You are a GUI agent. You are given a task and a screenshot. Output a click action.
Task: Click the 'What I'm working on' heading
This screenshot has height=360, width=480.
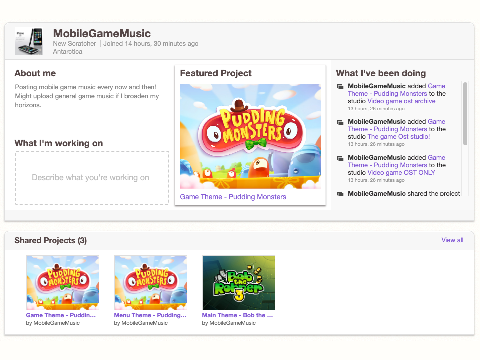pos(59,143)
